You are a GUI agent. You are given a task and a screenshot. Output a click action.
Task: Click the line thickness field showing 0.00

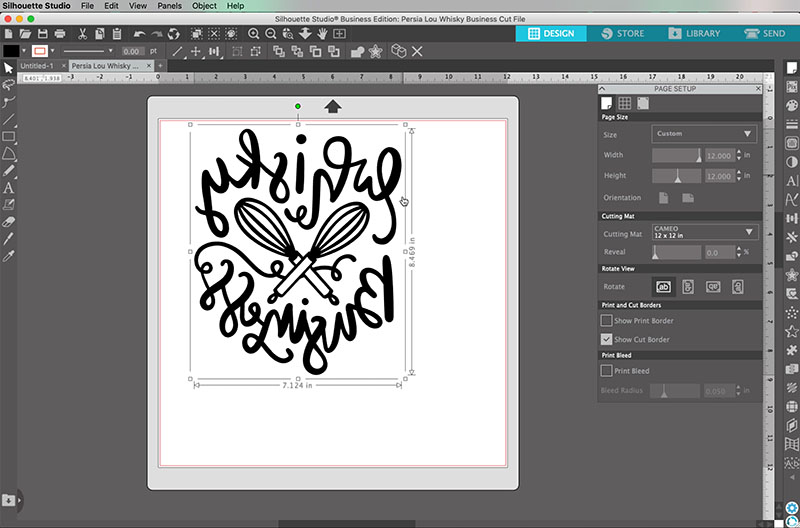coord(133,52)
